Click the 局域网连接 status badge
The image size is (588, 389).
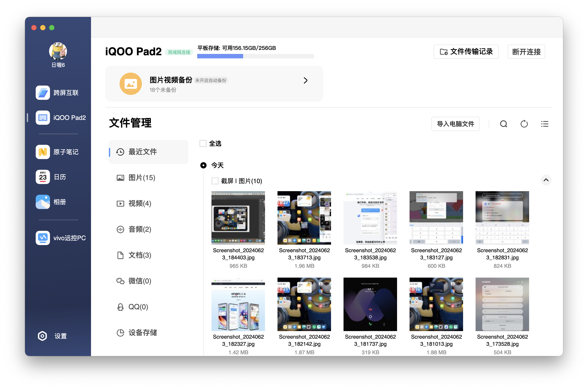(x=179, y=52)
